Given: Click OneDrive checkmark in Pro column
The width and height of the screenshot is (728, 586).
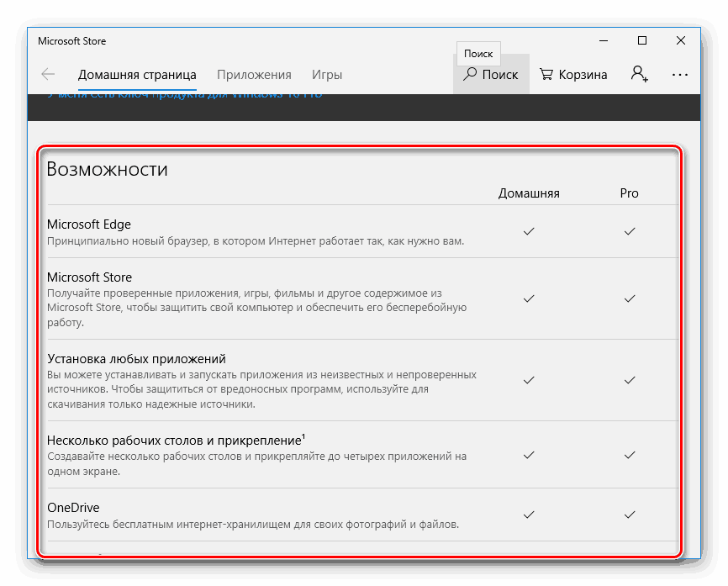Looking at the screenshot, I should (x=630, y=514).
